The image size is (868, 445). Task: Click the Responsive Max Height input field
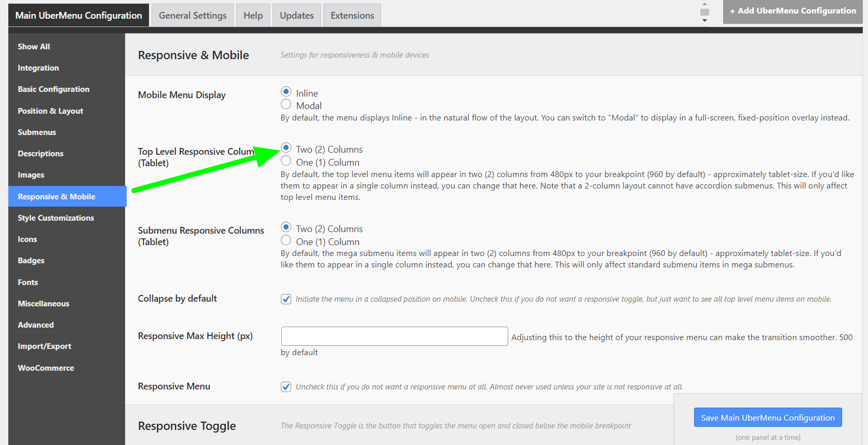(394, 336)
